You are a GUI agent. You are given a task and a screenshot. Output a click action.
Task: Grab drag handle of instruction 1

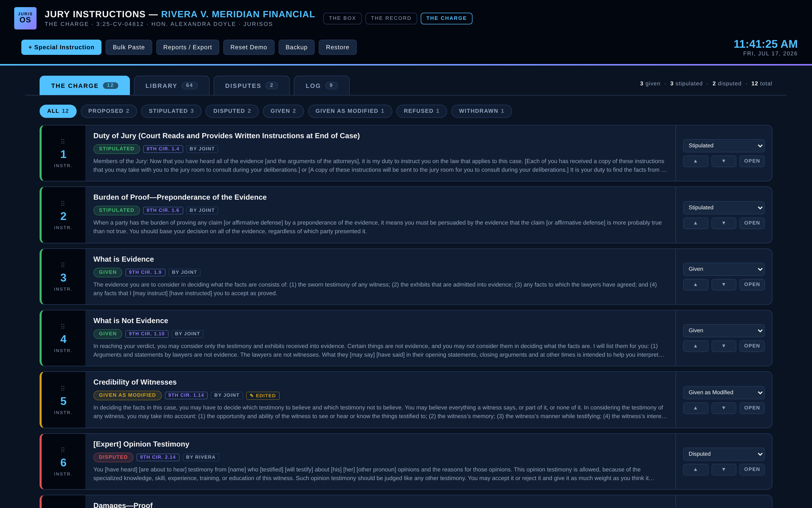click(x=63, y=141)
